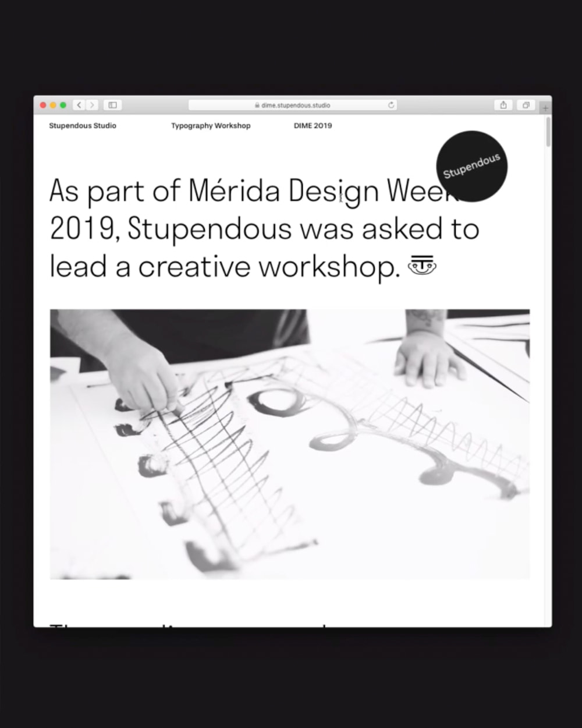Open the black-and-white workshop drawing photo
Viewport: 582px width, 728px height.
[290, 444]
